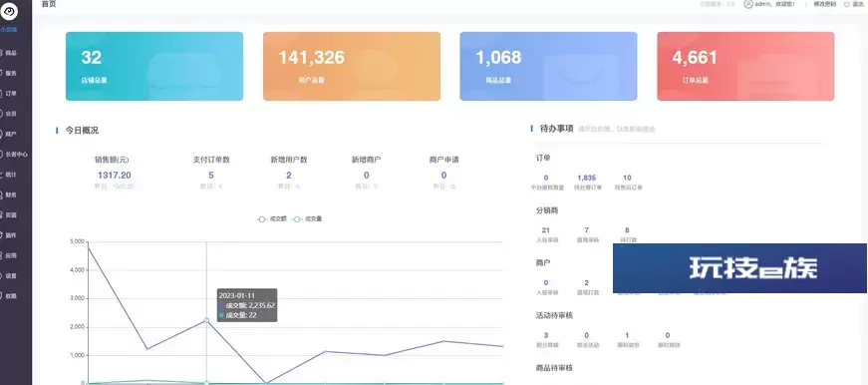This screenshot has width=868, height=385.
Task: Click the 订单总量 card showing 4,661
Action: tap(745, 67)
